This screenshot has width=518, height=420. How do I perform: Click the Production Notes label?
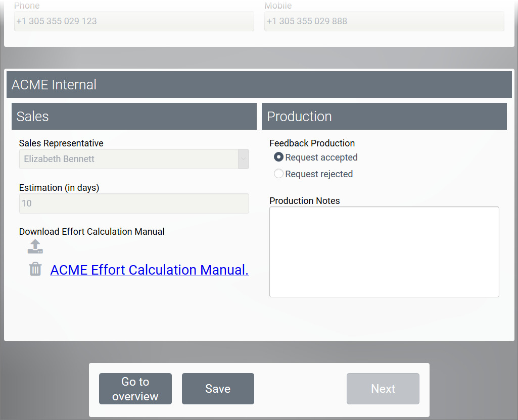coord(304,201)
